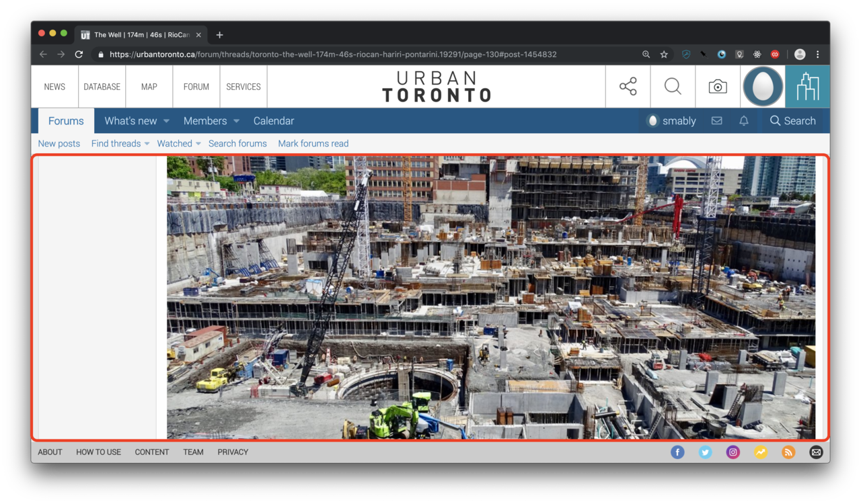Open the alerts bell icon

tap(743, 121)
